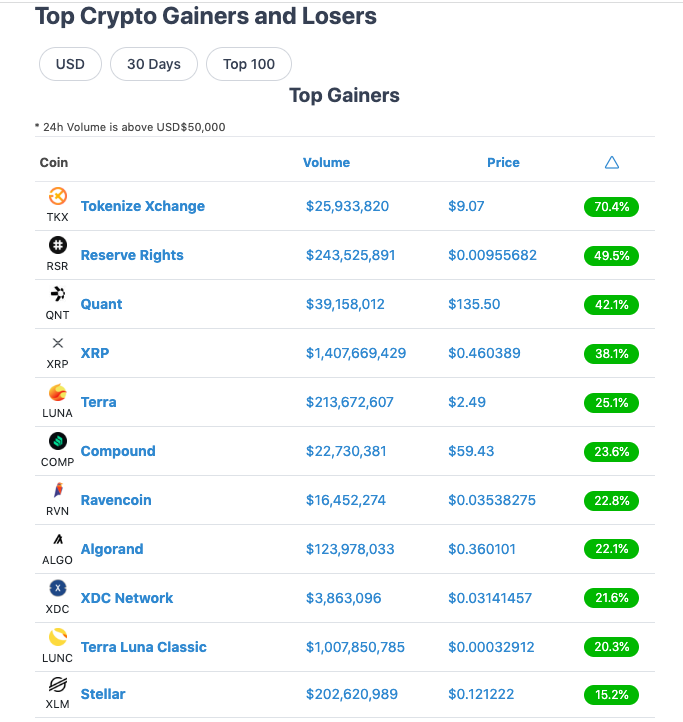Click the volume value $16,452,274
Viewport: 683px width, 722px height.
click(346, 500)
